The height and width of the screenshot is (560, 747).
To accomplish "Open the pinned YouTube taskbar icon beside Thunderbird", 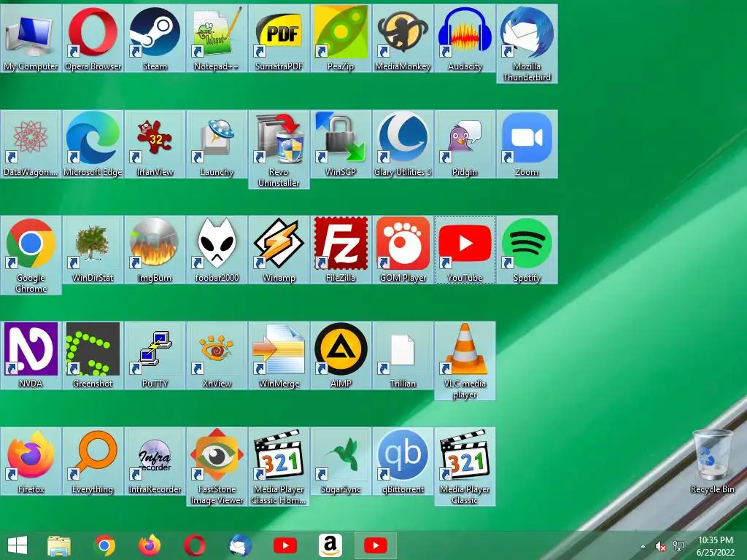I will click(x=285, y=545).
